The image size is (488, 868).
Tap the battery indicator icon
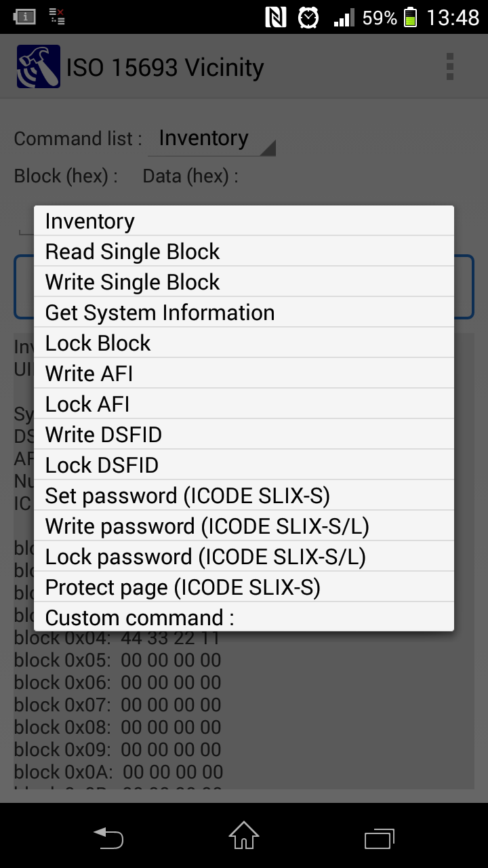[410, 17]
